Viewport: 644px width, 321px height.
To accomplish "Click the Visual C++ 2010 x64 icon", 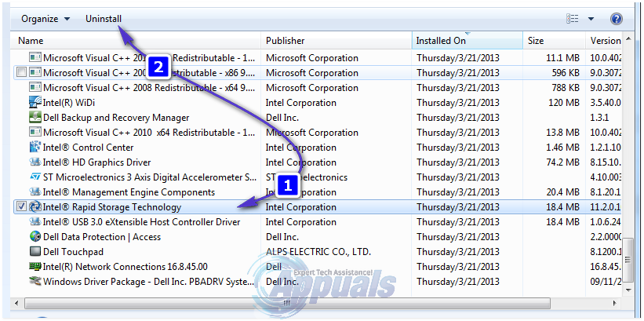I will point(35,133).
